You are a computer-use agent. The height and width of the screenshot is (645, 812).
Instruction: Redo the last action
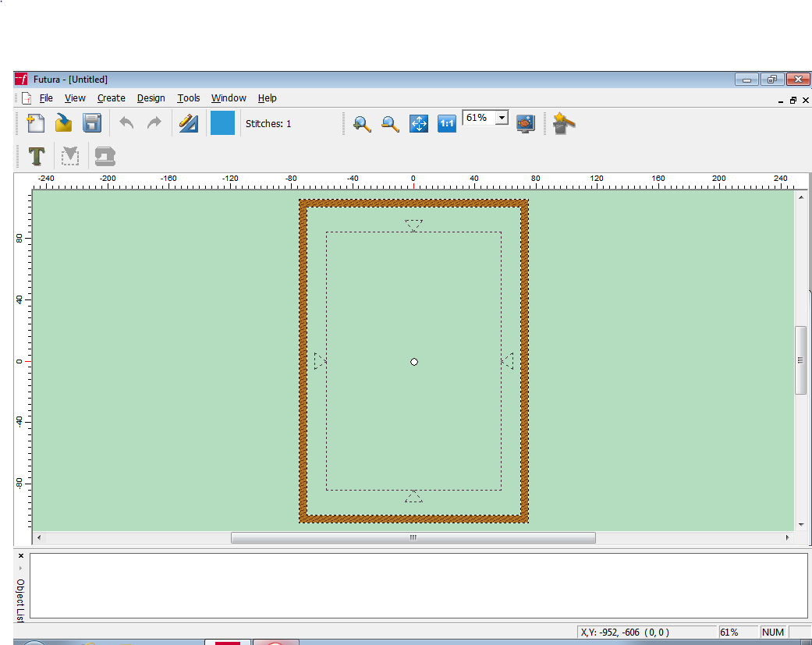click(154, 123)
